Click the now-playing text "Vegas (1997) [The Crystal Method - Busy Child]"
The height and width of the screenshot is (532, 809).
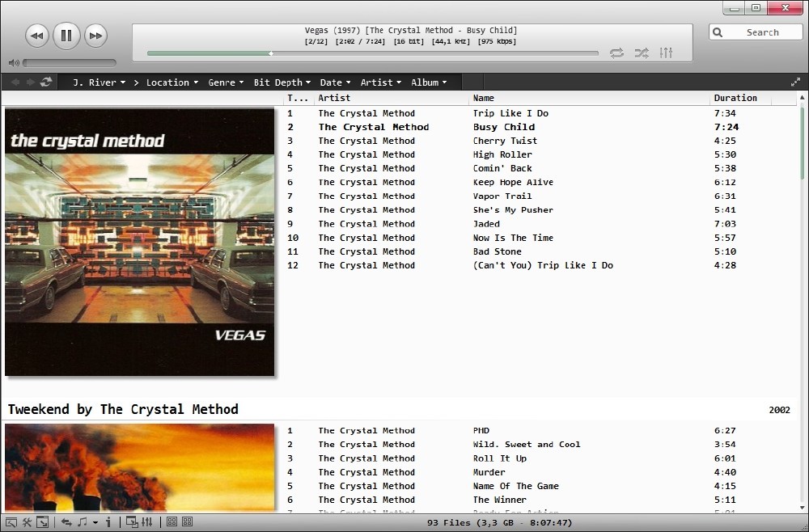coord(411,31)
